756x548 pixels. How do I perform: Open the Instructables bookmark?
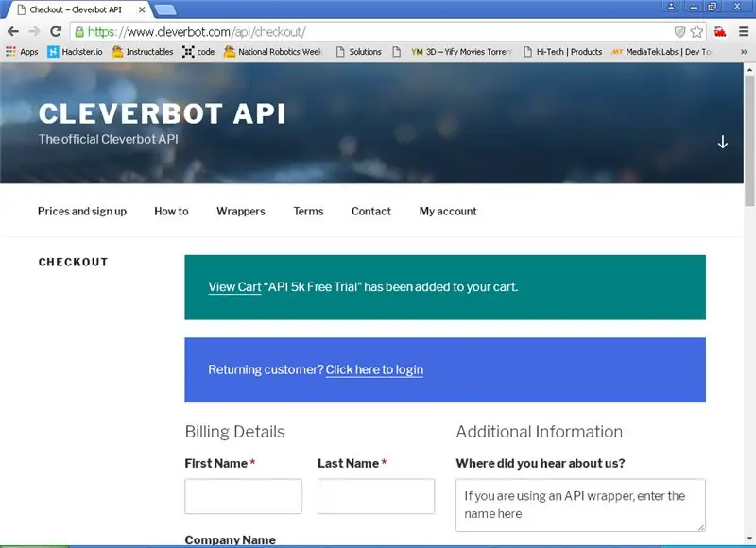coord(143,52)
